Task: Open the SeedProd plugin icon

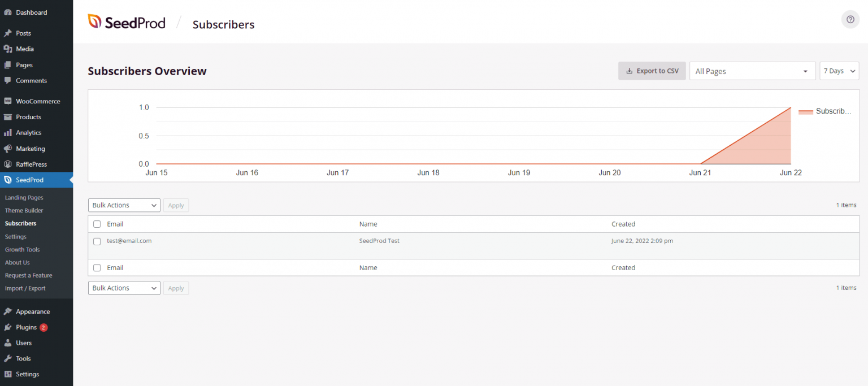Action: click(8, 180)
